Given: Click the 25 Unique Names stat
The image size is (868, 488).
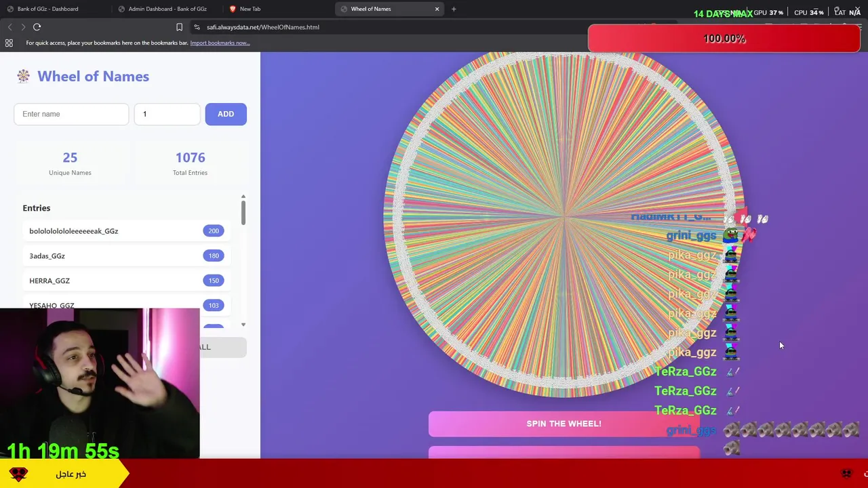Looking at the screenshot, I should coord(70,163).
